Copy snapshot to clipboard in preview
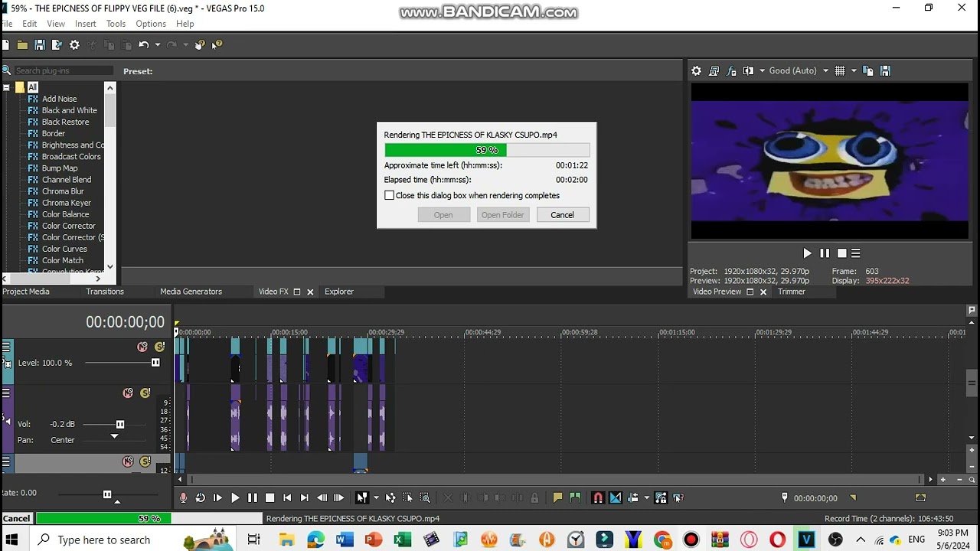 tap(868, 70)
